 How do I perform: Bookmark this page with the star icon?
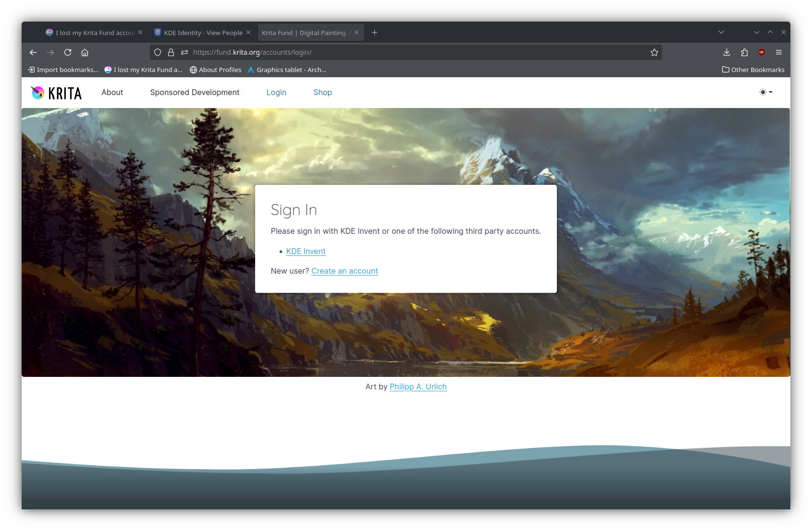pyautogui.click(x=654, y=52)
